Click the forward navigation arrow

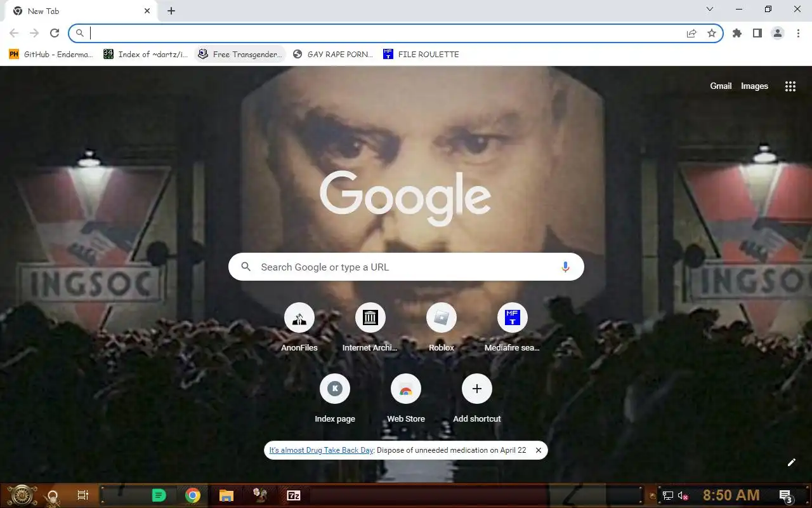34,33
